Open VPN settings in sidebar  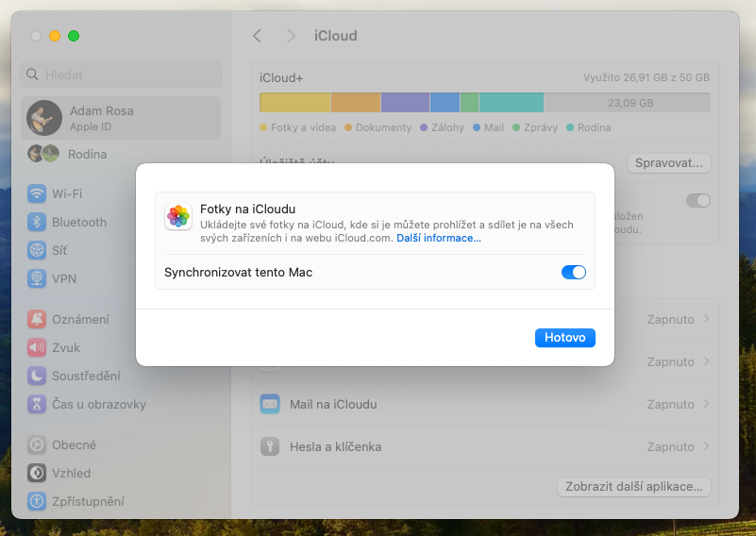coord(63,278)
